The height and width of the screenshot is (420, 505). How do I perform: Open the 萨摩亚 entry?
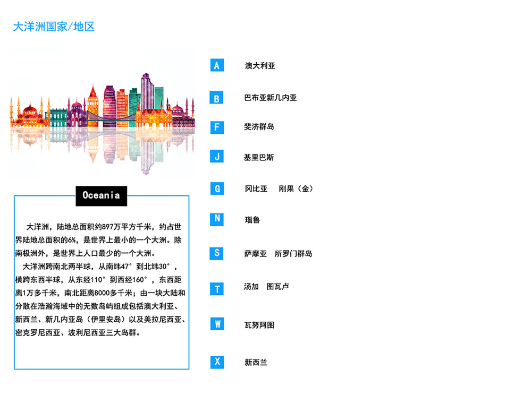255,254
